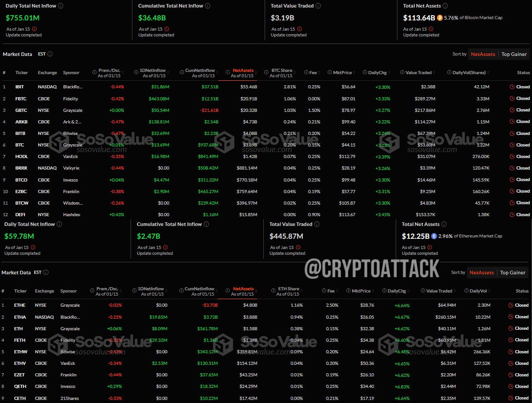Click the blue Ethereum icon beside 2.96%
The width and height of the screenshot is (532, 403).
(x=434, y=236)
